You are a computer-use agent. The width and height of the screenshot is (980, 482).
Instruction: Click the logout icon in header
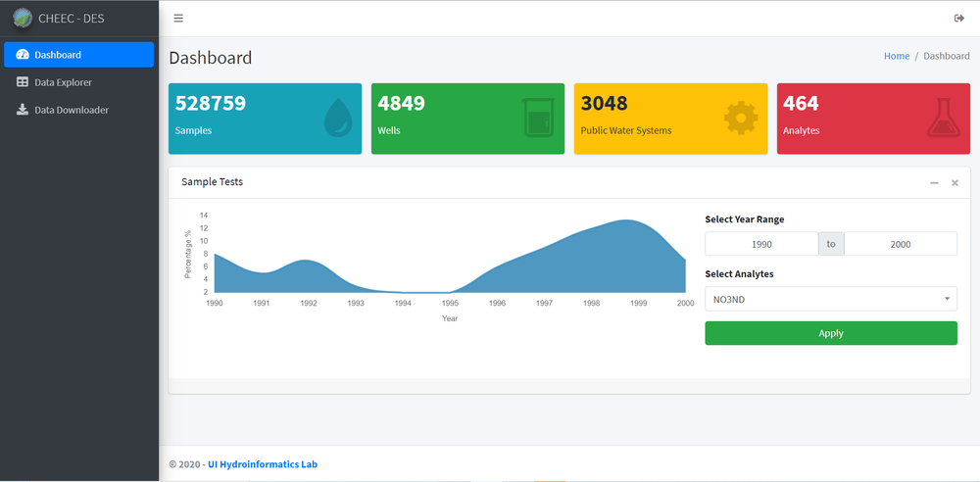(x=958, y=19)
